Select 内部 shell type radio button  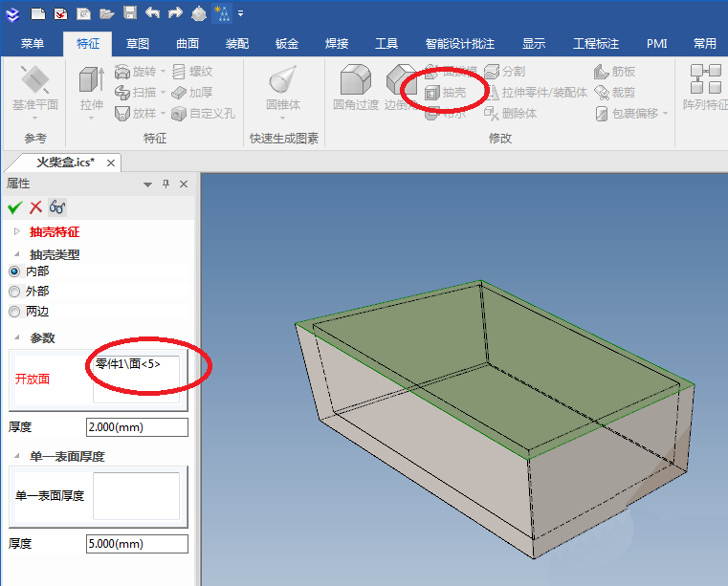15,271
